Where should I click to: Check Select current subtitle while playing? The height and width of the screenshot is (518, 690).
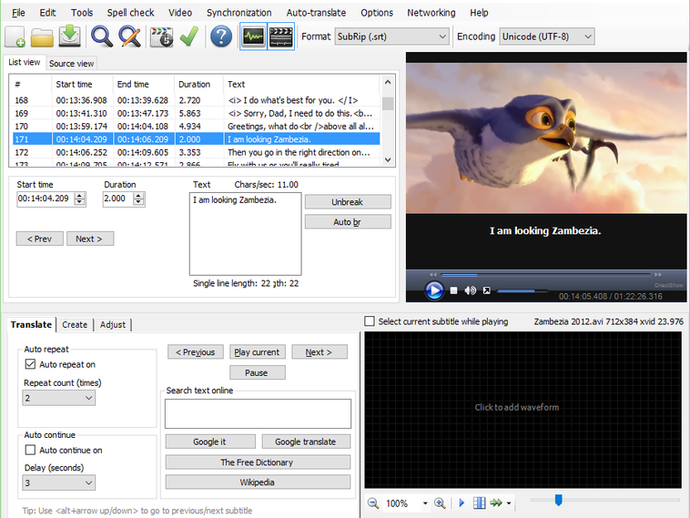(x=370, y=321)
